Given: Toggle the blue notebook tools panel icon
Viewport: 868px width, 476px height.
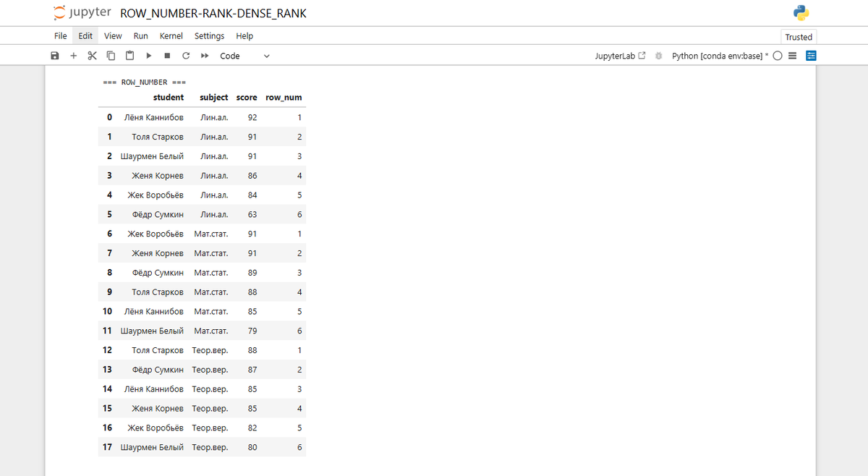Looking at the screenshot, I should [811, 56].
